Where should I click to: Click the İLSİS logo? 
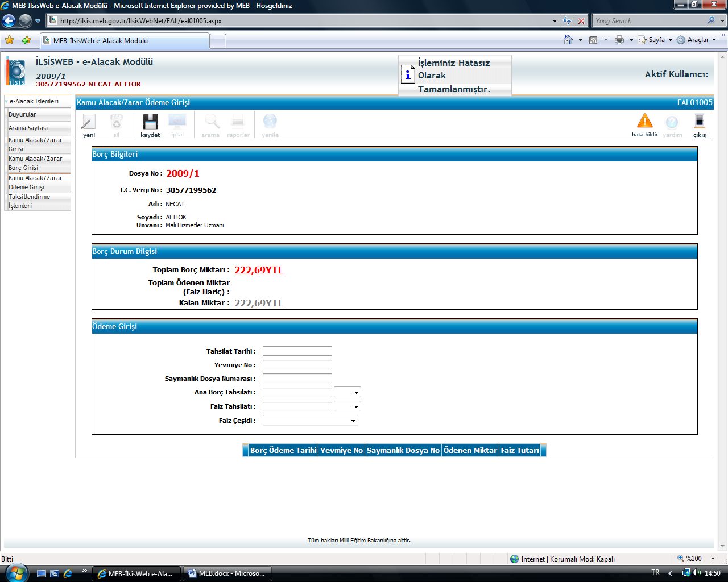pyautogui.click(x=16, y=72)
